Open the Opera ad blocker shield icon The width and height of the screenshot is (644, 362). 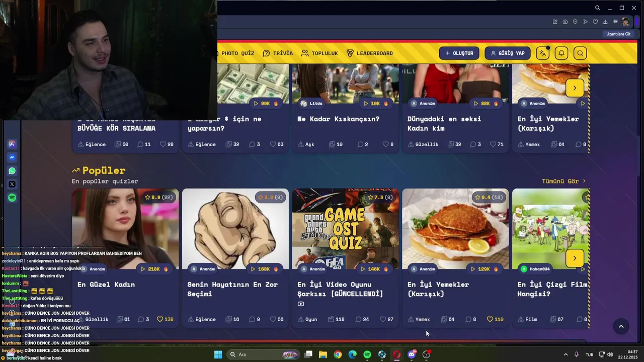(x=575, y=22)
